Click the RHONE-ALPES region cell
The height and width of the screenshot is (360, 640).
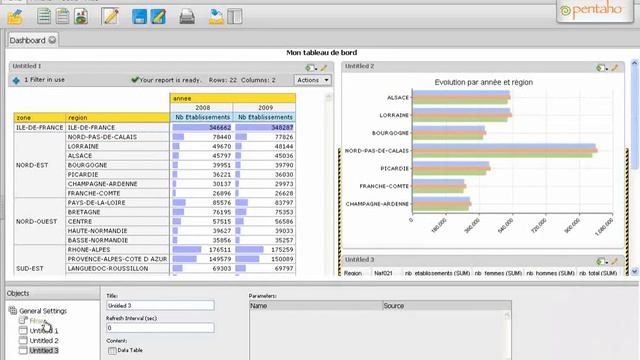(x=118, y=249)
